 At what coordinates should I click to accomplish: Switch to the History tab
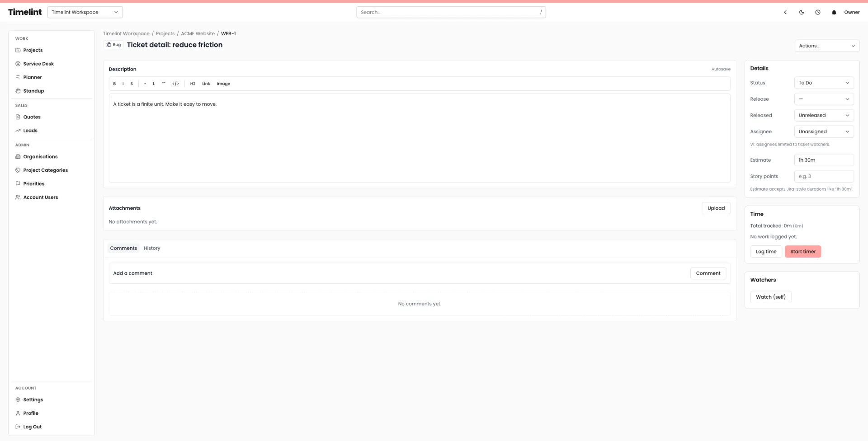tap(152, 248)
